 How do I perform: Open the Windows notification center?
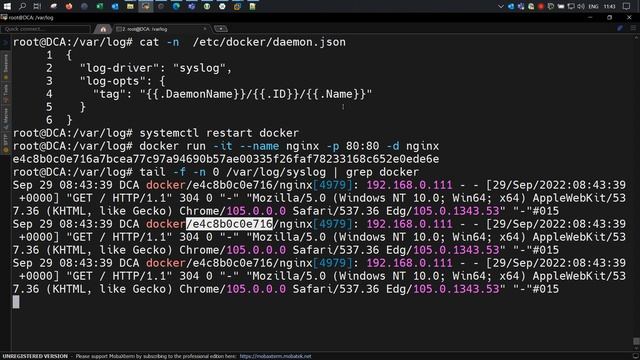[627, 6]
